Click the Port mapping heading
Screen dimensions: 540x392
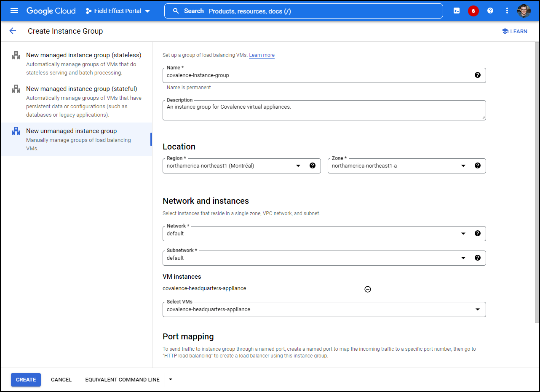(188, 337)
